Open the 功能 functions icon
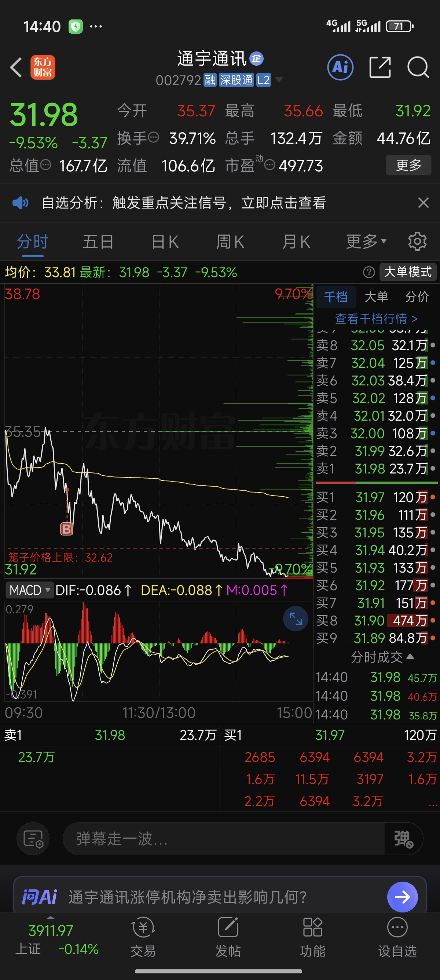The image size is (440, 980). tap(313, 937)
